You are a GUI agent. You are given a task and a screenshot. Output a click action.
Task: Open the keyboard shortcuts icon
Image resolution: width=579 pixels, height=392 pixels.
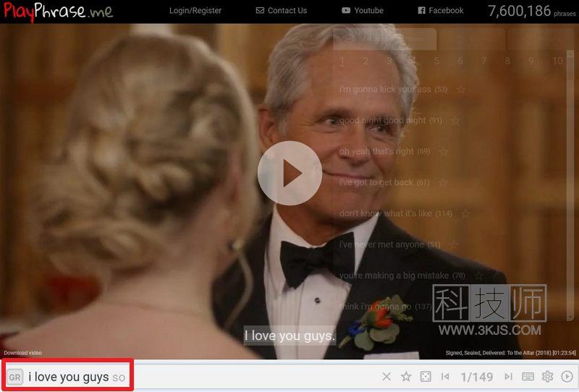[x=528, y=377]
